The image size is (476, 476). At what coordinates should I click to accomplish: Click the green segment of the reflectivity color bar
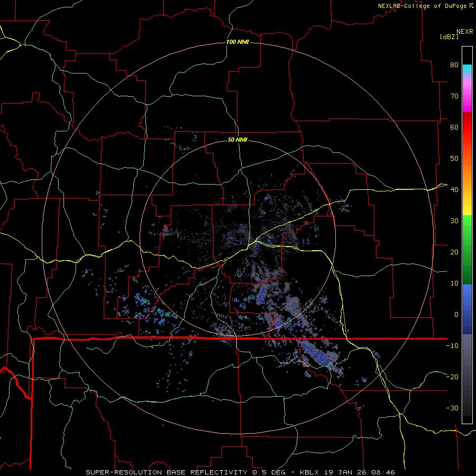click(467, 250)
